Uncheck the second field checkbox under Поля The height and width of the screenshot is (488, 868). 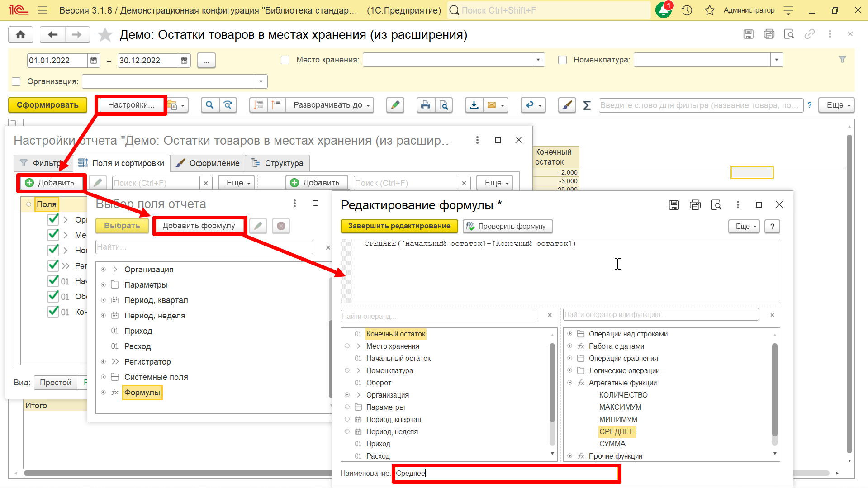click(53, 235)
